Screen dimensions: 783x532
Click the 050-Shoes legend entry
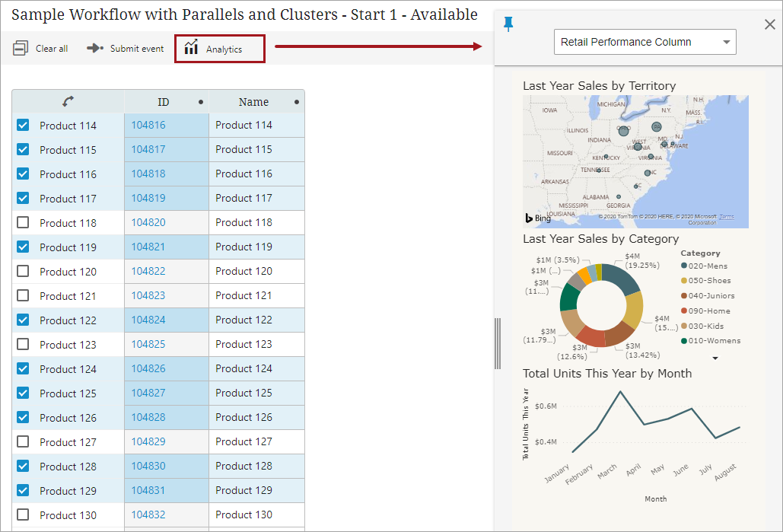coord(708,281)
